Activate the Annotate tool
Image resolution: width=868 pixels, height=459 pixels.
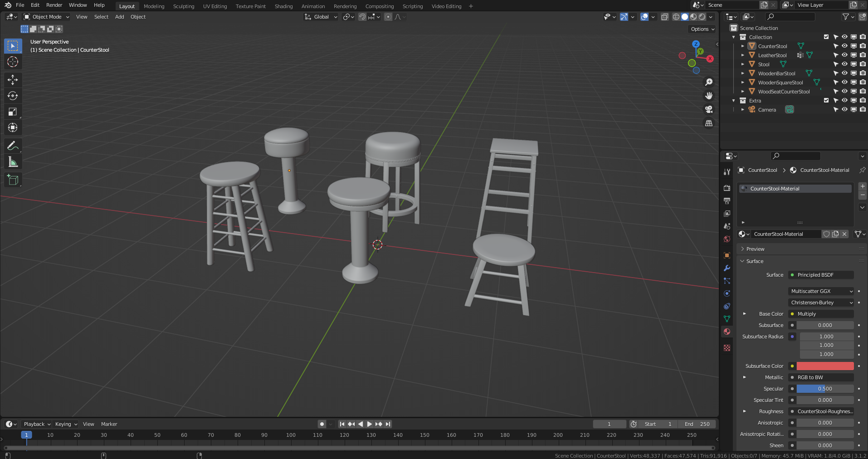click(x=13, y=145)
